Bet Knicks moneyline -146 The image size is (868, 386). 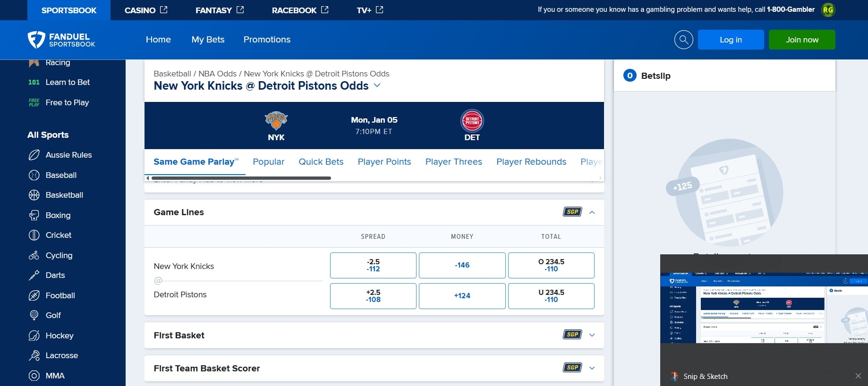point(462,265)
